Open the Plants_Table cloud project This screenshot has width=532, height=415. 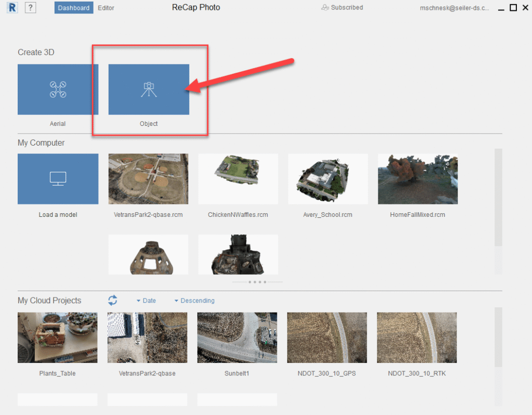click(x=57, y=337)
